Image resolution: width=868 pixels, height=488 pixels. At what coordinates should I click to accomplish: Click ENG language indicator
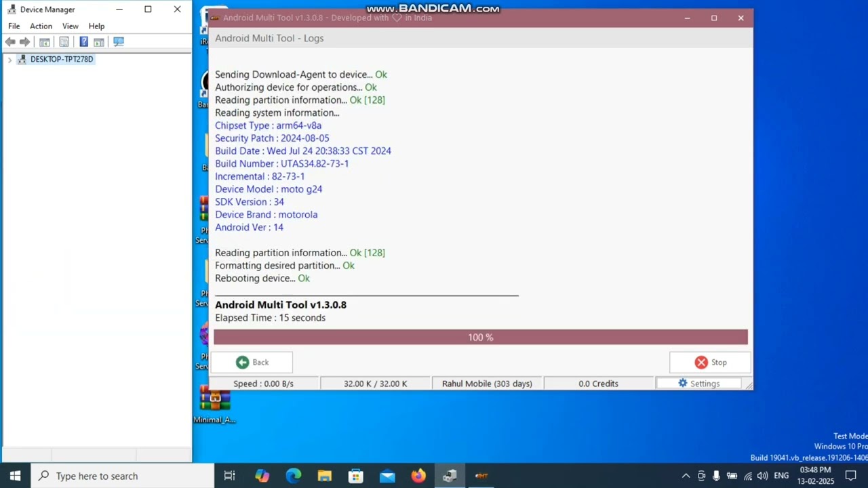coord(781,476)
